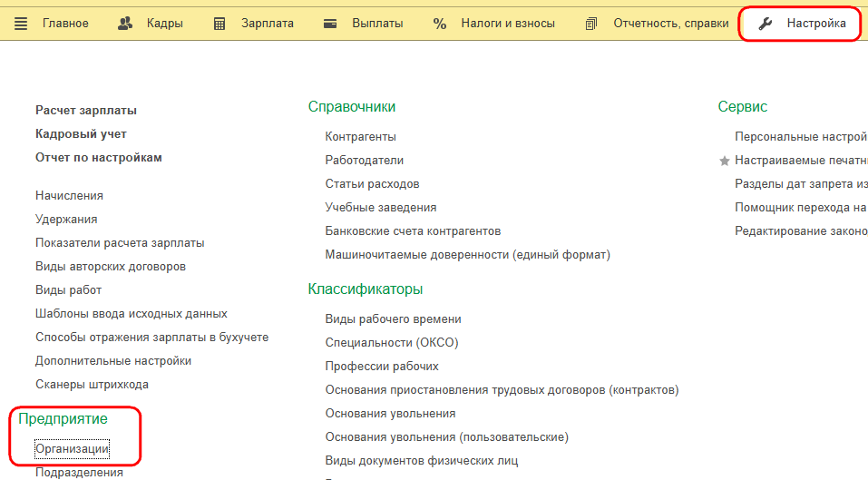The width and height of the screenshot is (868, 480).
Task: Open the Отчетность, справки section
Action: [671, 24]
